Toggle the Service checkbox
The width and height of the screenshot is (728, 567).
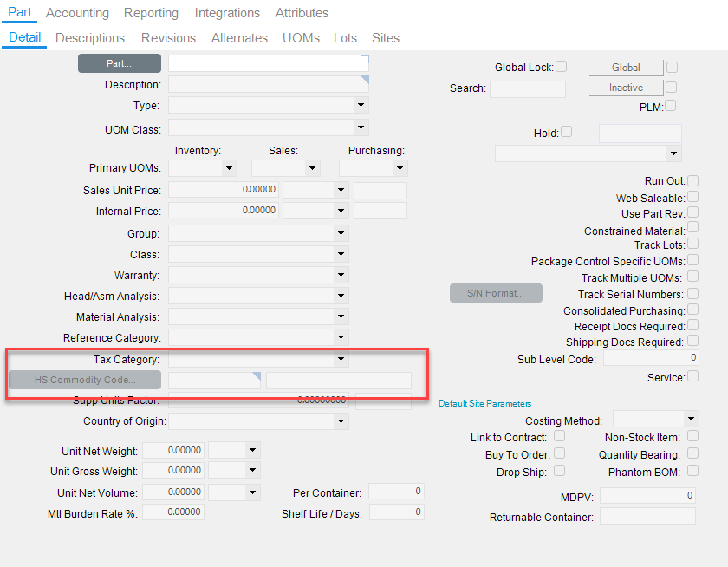coord(692,376)
